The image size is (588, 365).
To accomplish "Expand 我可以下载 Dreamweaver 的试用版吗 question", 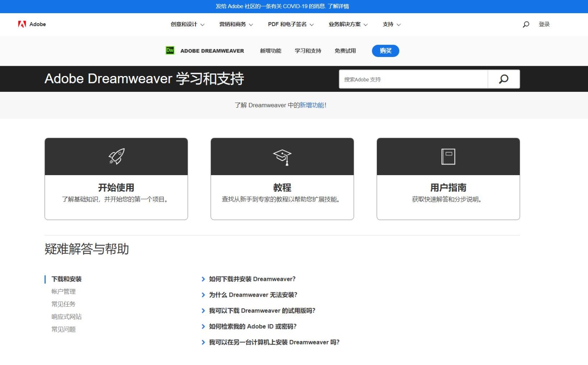I will [258, 311].
